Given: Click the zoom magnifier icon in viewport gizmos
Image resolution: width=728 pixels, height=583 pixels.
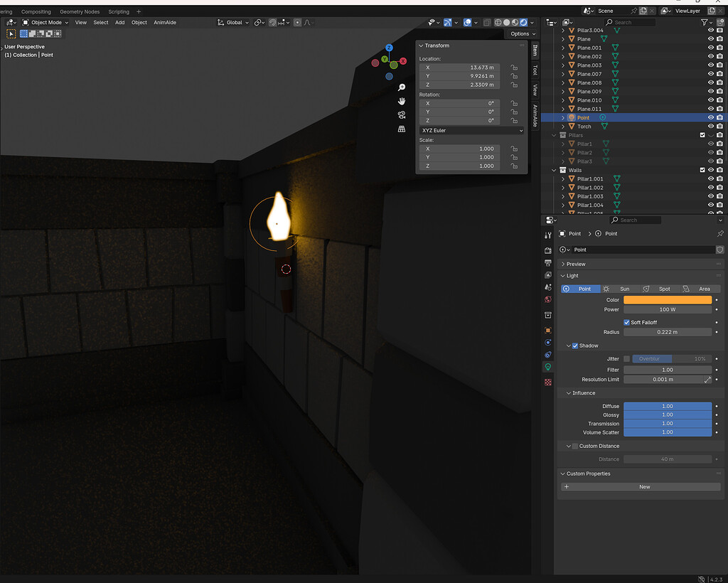Looking at the screenshot, I should (402, 87).
